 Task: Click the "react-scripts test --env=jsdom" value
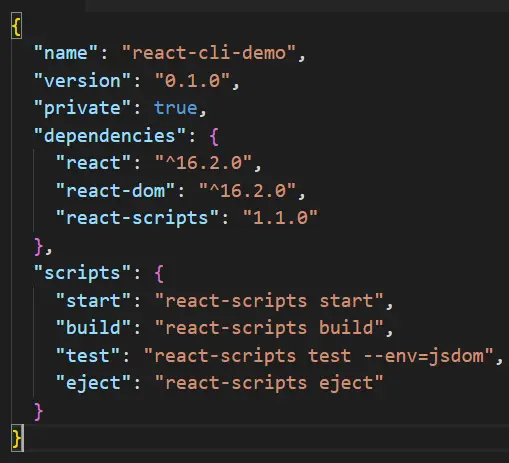[x=319, y=356]
